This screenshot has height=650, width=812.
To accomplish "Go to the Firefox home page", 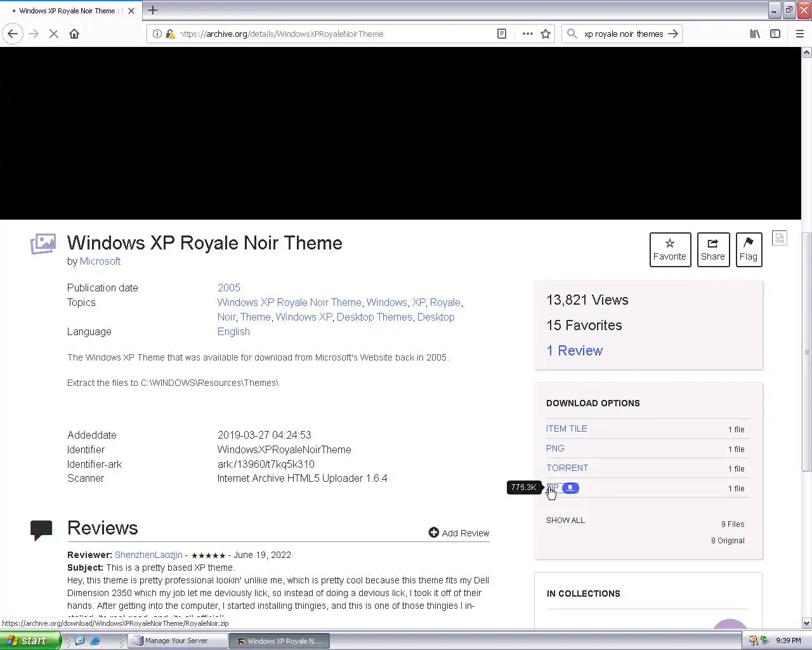I will tap(74, 34).
